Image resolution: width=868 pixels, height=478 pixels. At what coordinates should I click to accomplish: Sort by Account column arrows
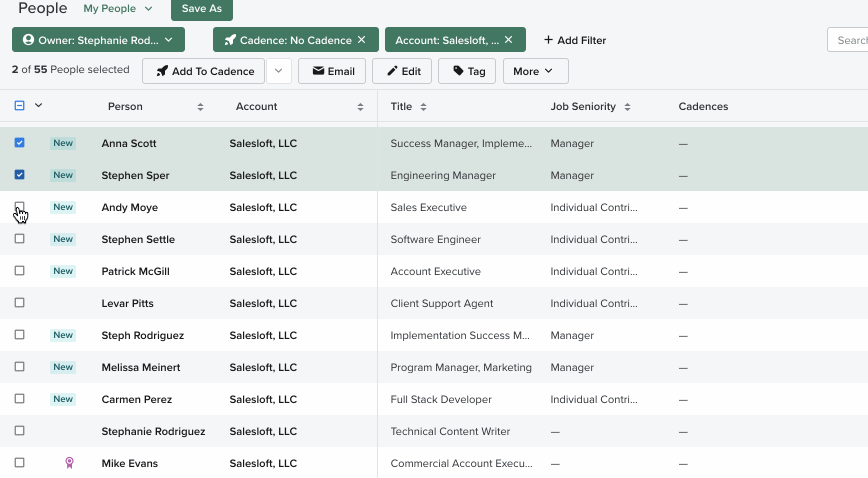360,107
